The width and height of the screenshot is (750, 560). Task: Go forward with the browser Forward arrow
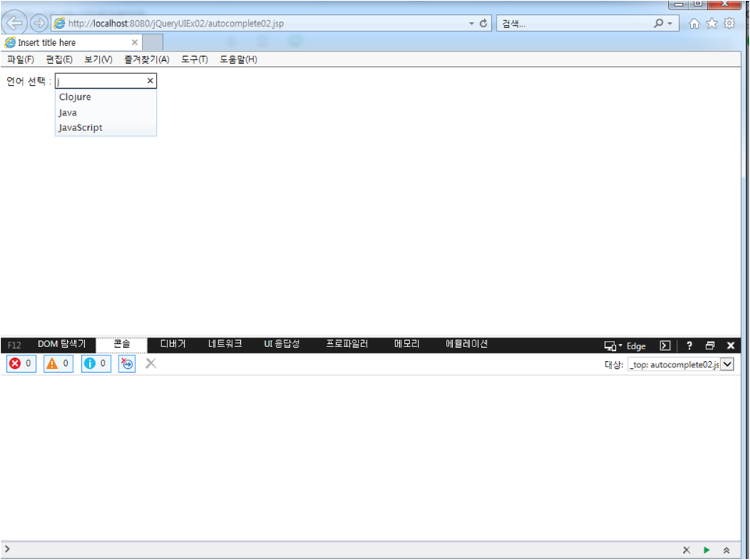click(x=39, y=23)
